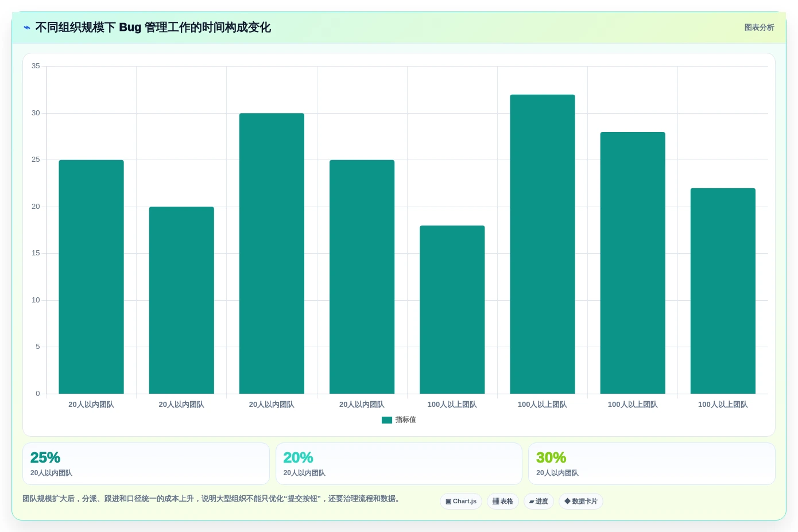Click the y-axis label 35
798x532 pixels.
(x=36, y=66)
